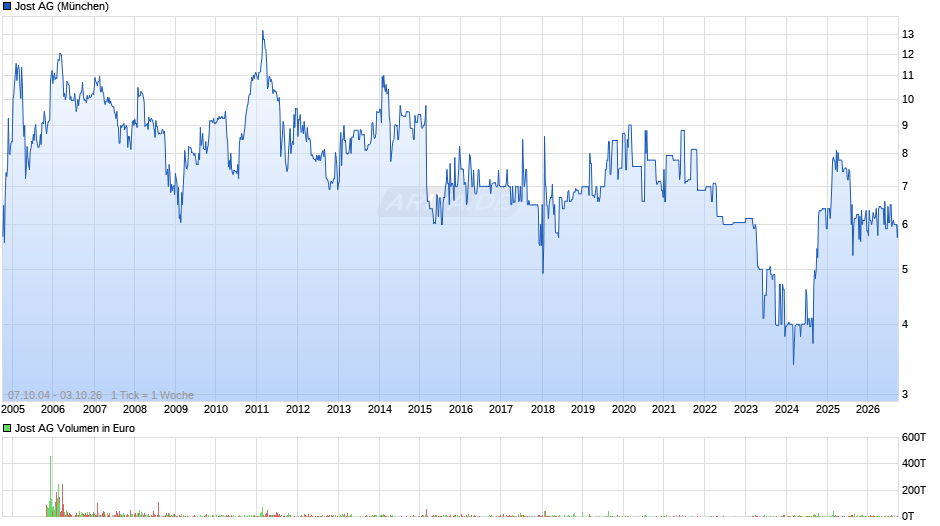Click the 2021 year label on x-axis
Viewport: 940px width, 526px height.
click(664, 409)
